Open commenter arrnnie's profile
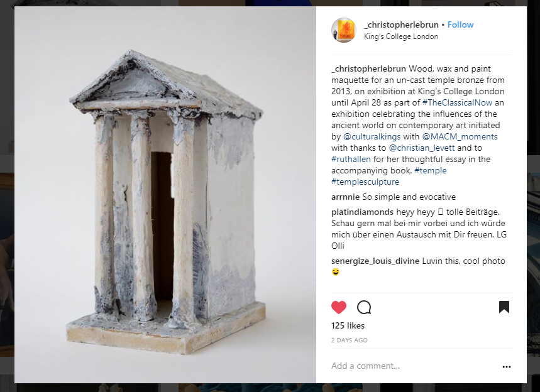Viewport: 540px width, 392px height. (345, 197)
